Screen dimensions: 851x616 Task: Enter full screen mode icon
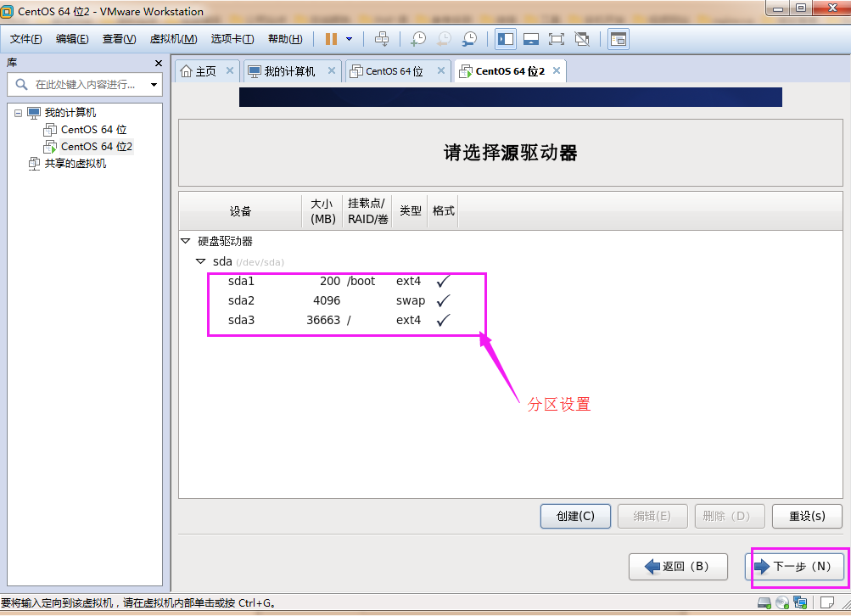tap(557, 39)
